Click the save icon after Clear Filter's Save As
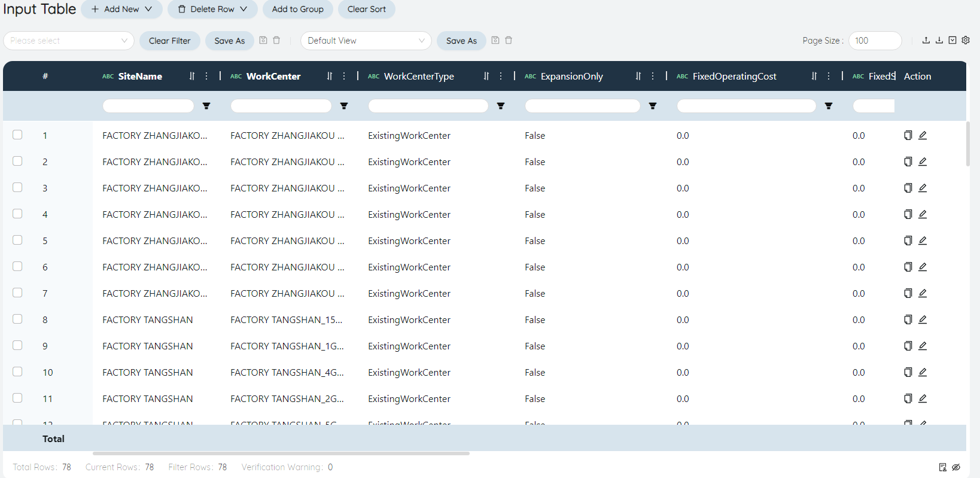980x478 pixels. (263, 40)
